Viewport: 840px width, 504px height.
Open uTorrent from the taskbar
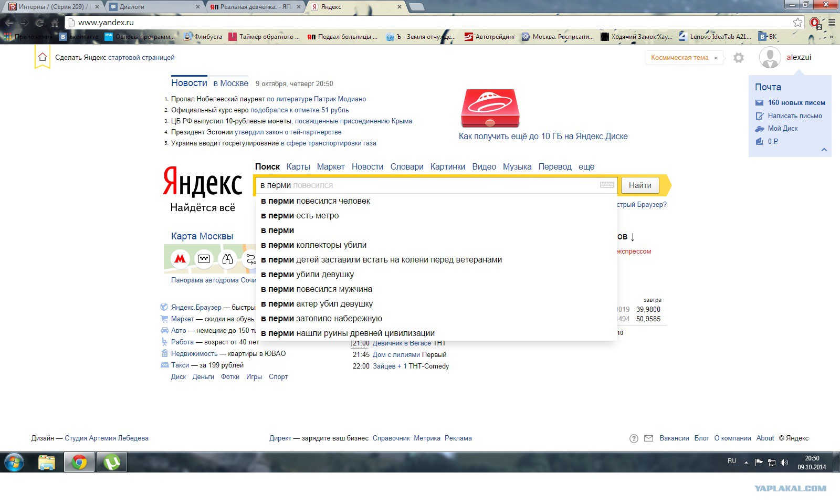click(x=111, y=463)
